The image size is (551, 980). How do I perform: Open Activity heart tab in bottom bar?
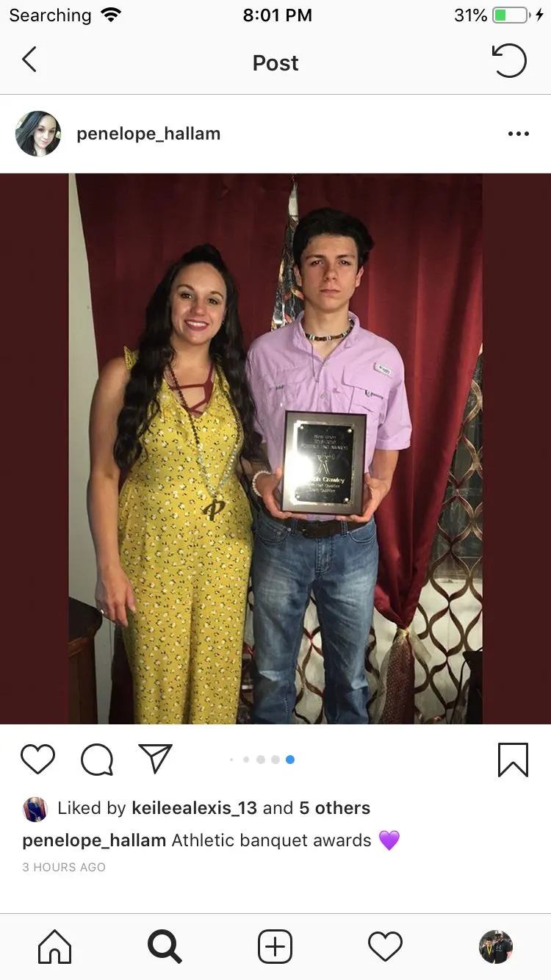[385, 946]
